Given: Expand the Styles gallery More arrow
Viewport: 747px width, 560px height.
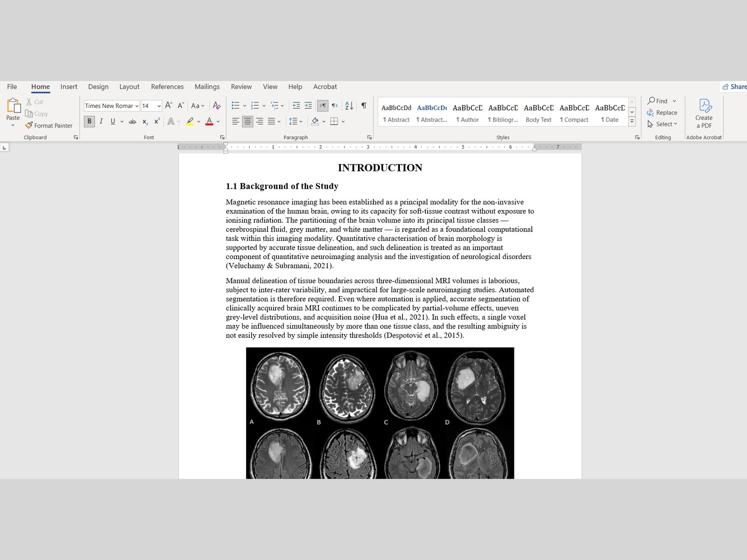Looking at the screenshot, I should click(x=632, y=121).
